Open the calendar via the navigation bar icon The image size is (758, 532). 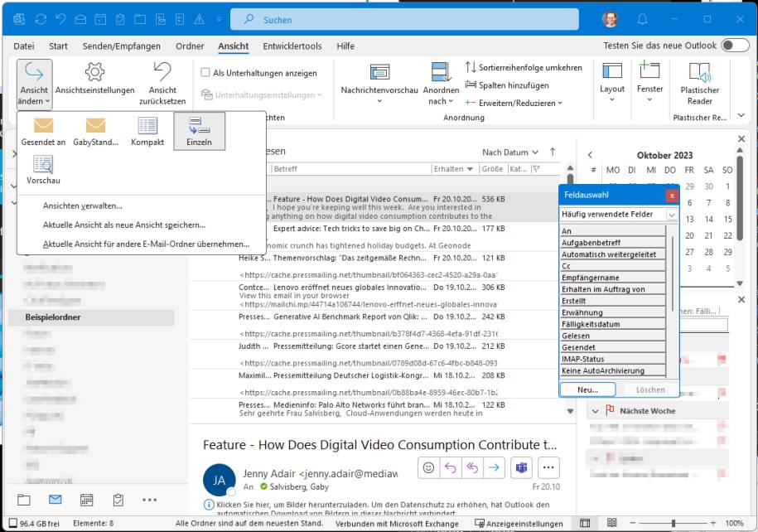point(86,500)
